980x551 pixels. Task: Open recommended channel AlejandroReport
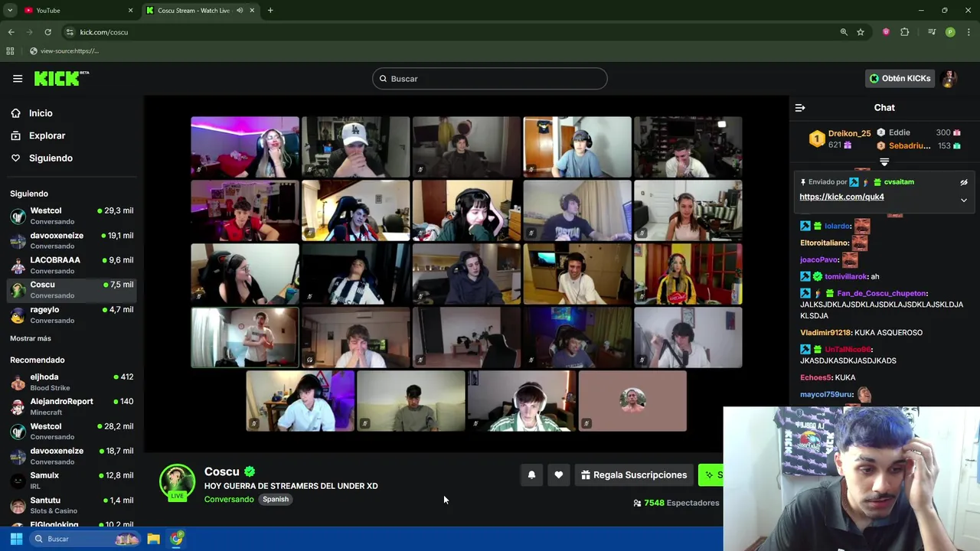(x=72, y=406)
